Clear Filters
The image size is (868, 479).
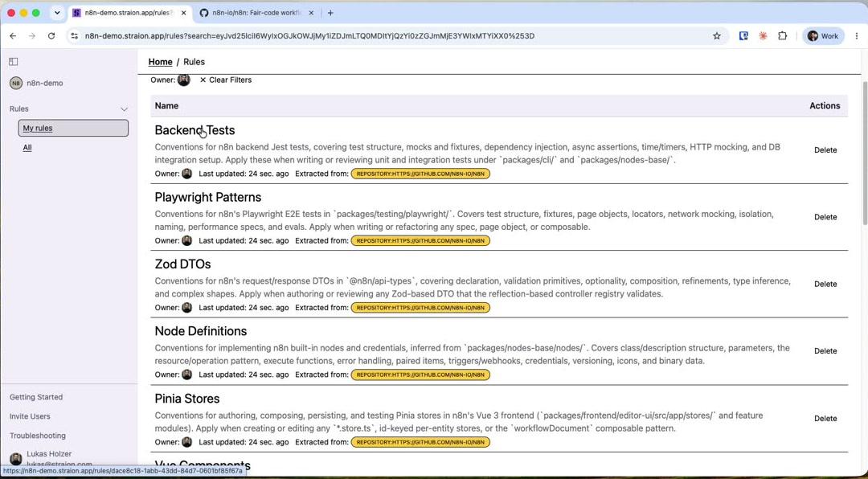point(225,80)
